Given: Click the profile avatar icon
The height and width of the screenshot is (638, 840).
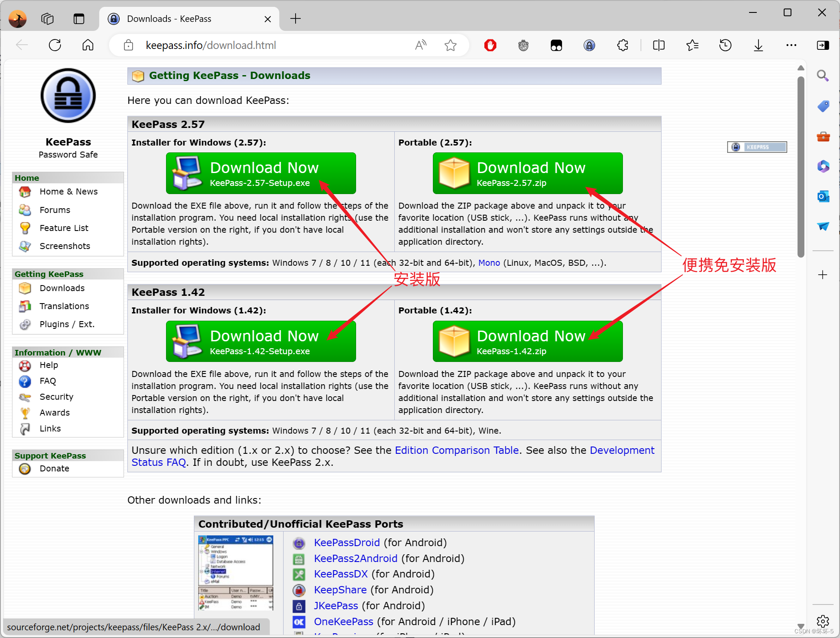Looking at the screenshot, I should point(18,19).
